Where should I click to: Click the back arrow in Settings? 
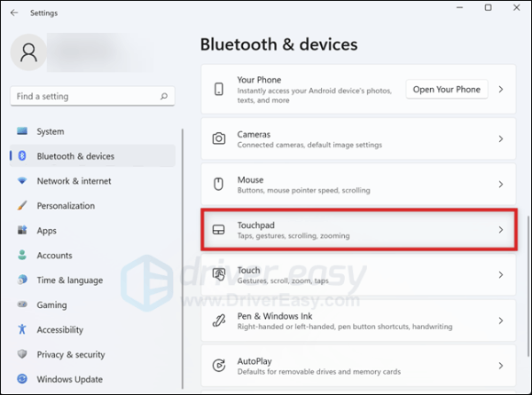point(14,13)
